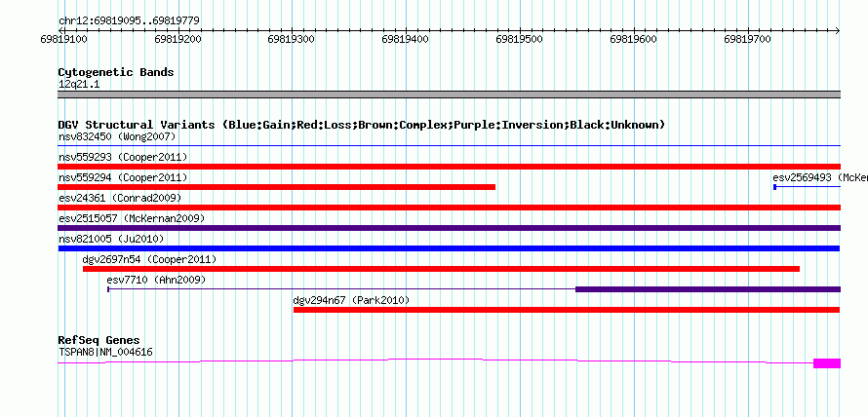Click the magenta TSPAN8 intron line

click(x=436, y=360)
